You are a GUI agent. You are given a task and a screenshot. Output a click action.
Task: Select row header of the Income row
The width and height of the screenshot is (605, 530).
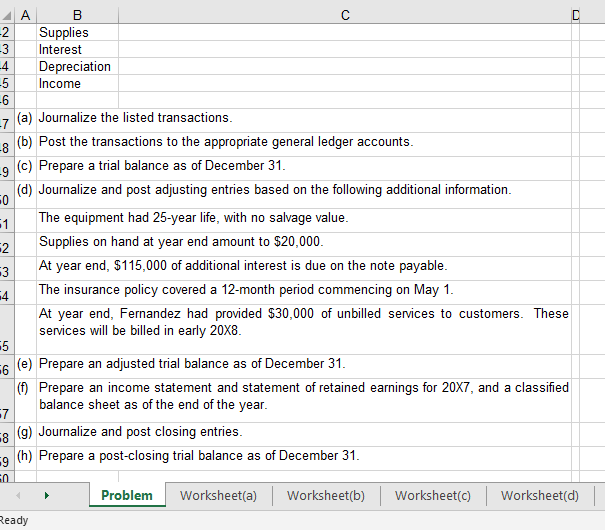click(x=7, y=83)
